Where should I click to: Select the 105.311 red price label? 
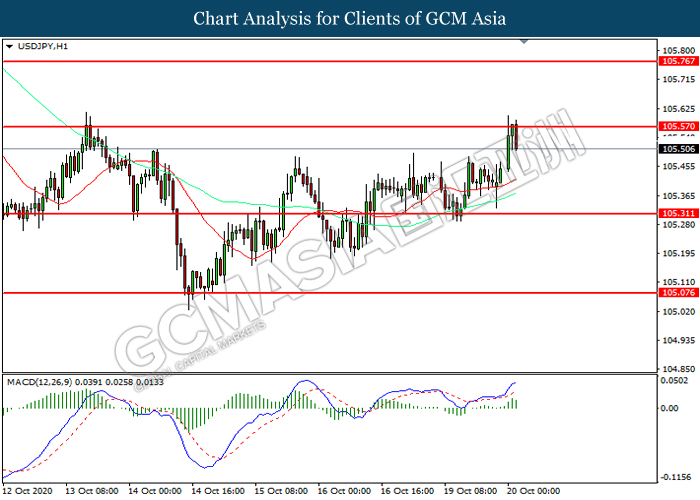(x=679, y=213)
